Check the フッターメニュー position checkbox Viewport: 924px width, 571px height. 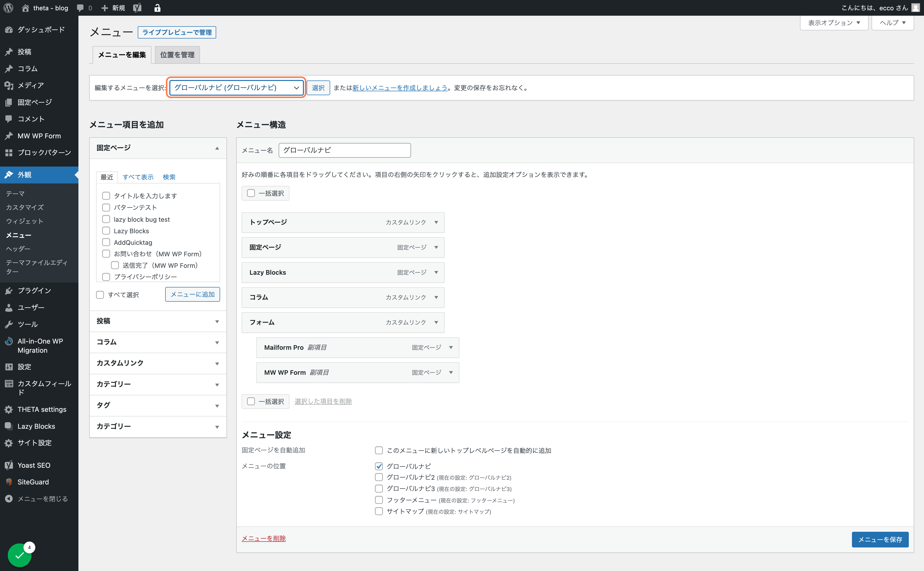pos(379,500)
